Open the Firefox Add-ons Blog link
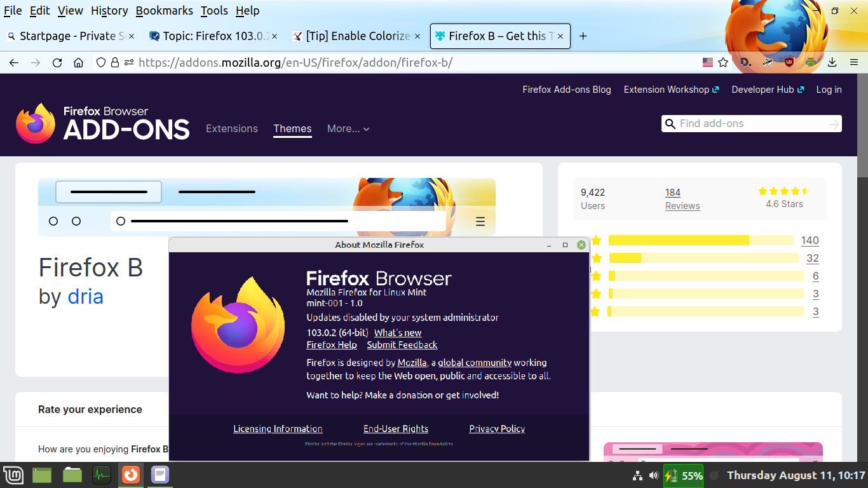This screenshot has height=488, width=868. [567, 90]
